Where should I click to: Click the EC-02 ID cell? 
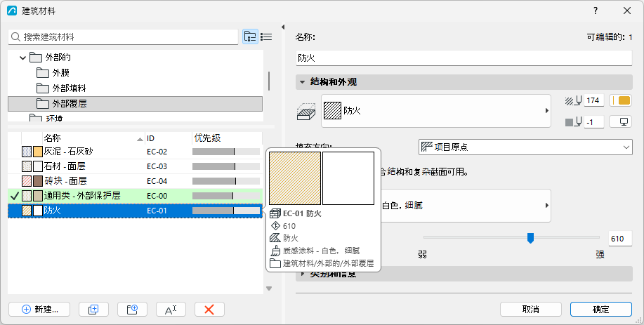157,152
